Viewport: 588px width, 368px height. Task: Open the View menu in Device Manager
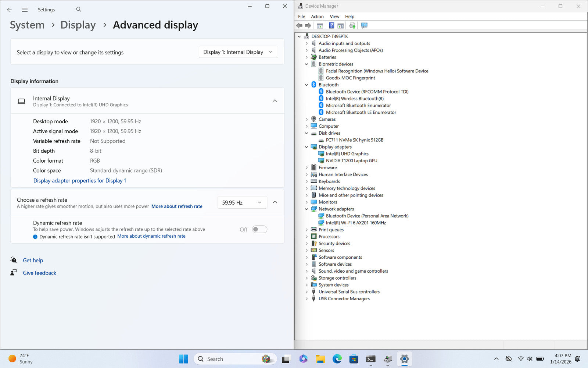(x=334, y=17)
